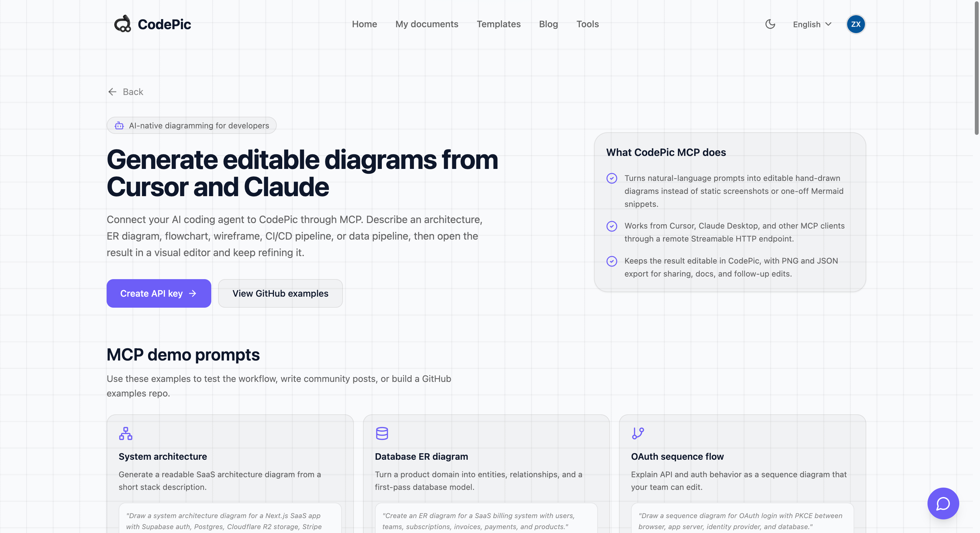Screen dimensions: 980x533
Task: Open the Tools navigation menu
Action: click(588, 24)
